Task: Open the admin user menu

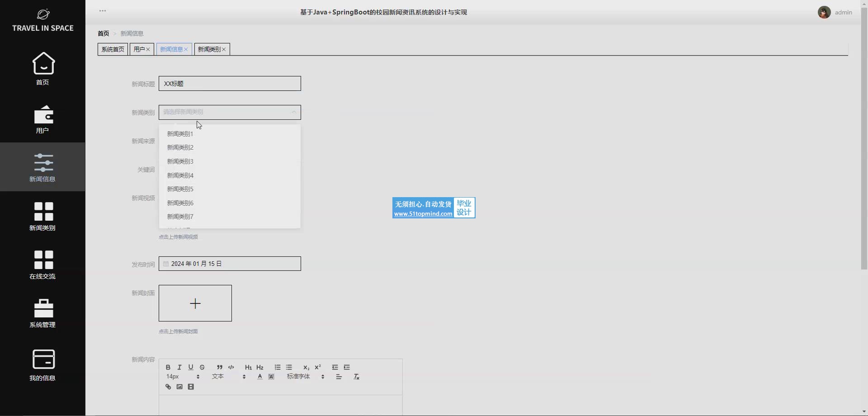Action: pos(843,12)
